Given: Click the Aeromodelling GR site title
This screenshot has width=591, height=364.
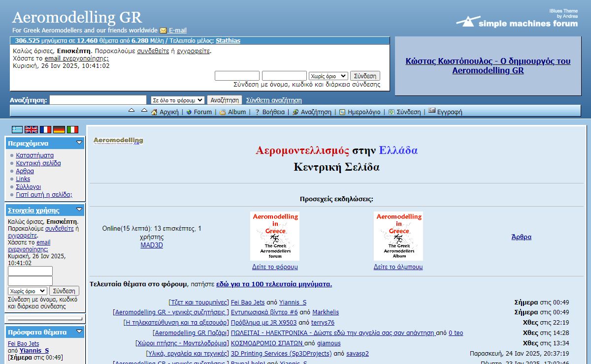Looking at the screenshot, I should click(77, 17).
